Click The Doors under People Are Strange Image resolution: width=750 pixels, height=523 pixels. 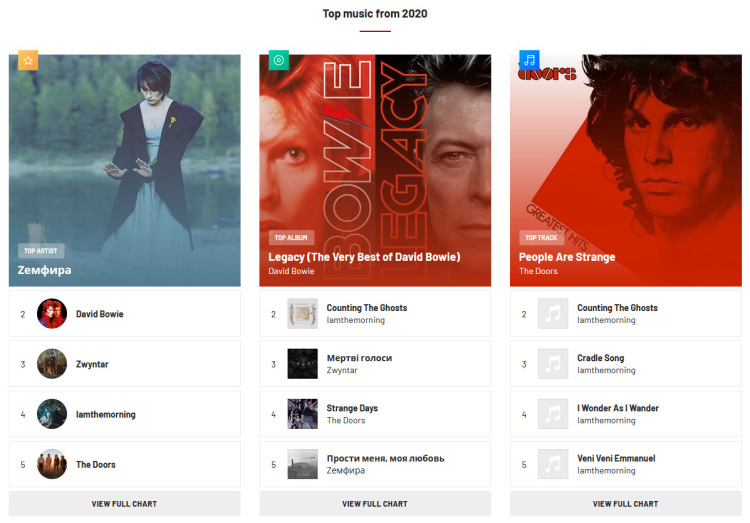click(538, 271)
